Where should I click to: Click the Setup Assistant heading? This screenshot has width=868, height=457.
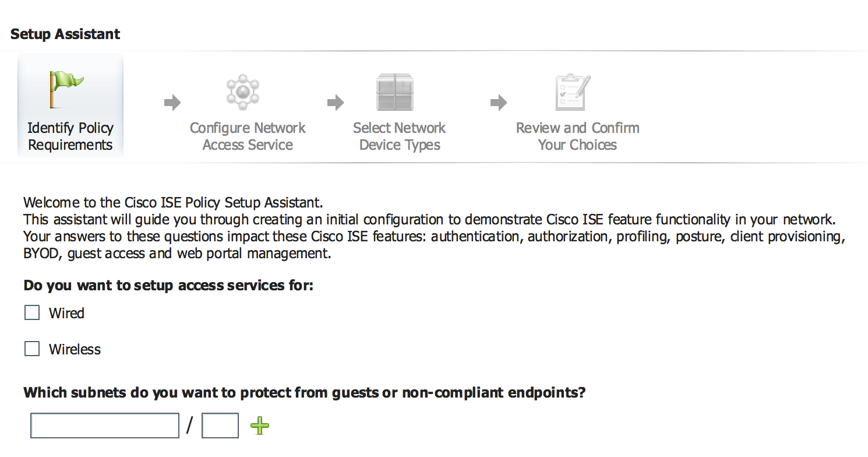(x=65, y=34)
